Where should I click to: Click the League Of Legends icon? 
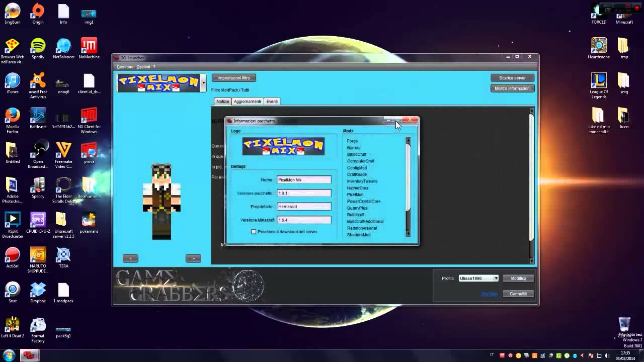tap(599, 85)
